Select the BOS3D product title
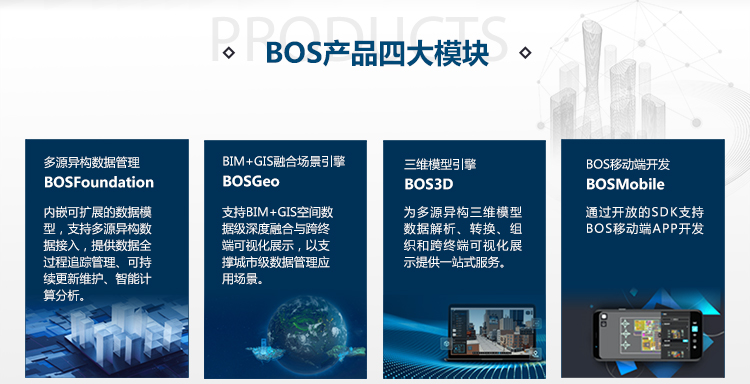Screen dimensions: 750x384 [x=429, y=184]
